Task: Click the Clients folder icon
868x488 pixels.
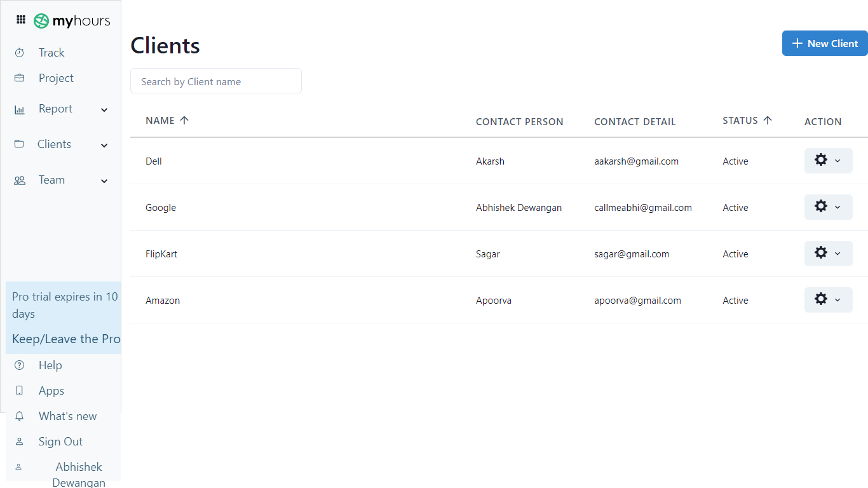Action: click(19, 144)
